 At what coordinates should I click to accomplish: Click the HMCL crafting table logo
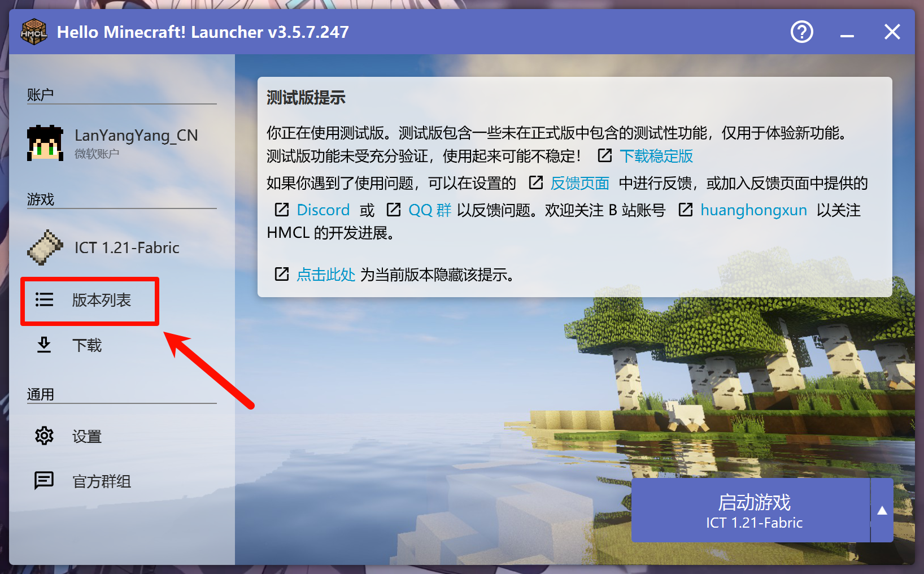33,32
